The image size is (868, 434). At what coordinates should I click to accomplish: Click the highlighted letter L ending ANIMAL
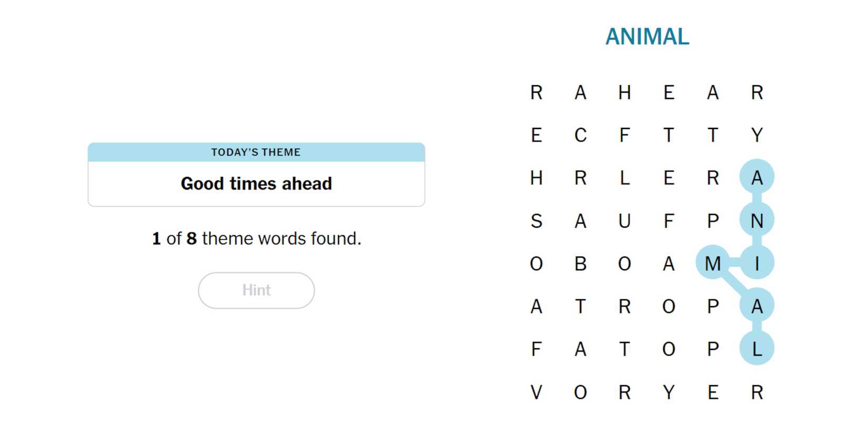point(756,349)
